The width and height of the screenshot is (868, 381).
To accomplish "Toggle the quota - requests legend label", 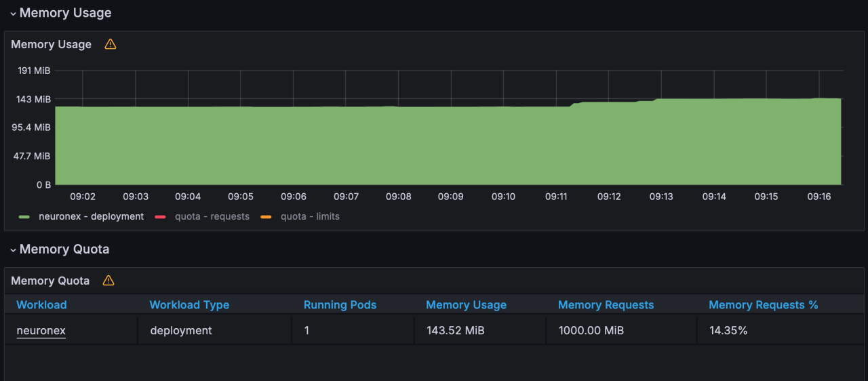I will [212, 217].
